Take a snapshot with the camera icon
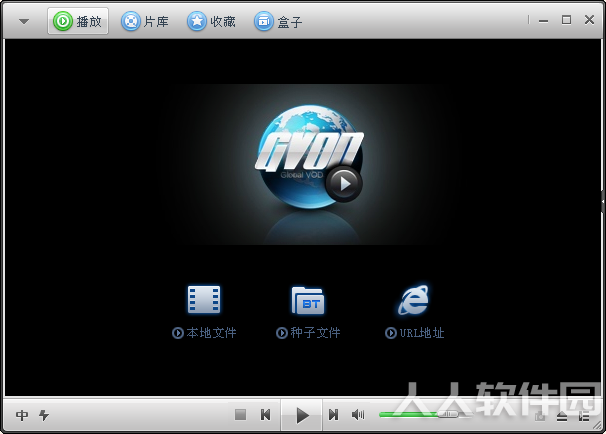The width and height of the screenshot is (606, 434). point(540,416)
